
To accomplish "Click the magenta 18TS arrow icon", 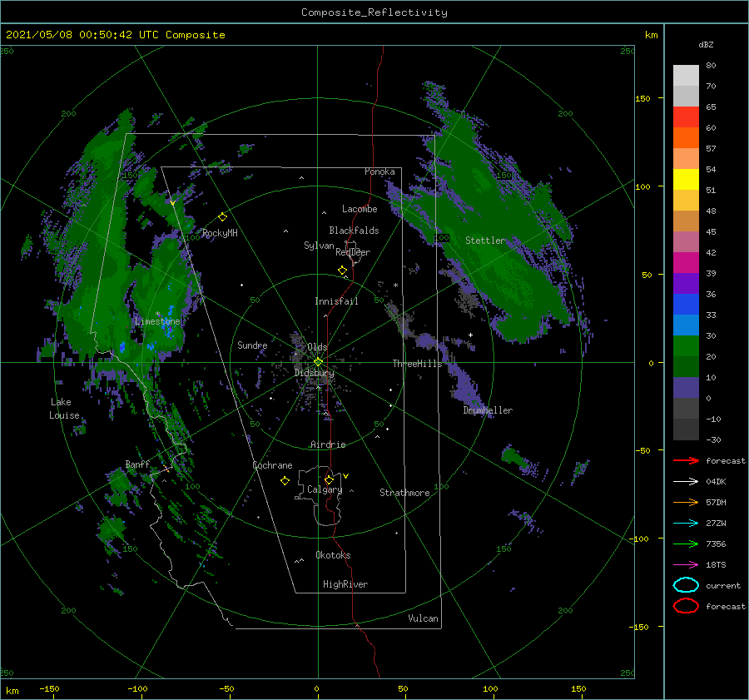I will [x=686, y=565].
